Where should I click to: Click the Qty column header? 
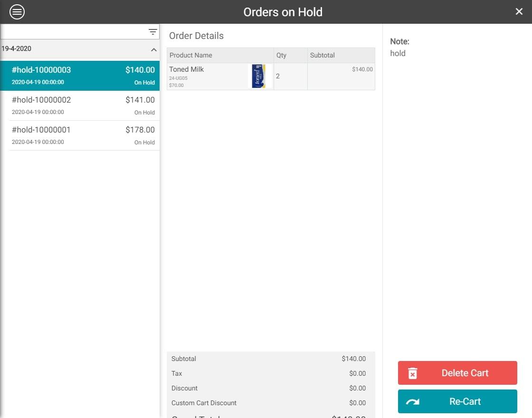282,55
